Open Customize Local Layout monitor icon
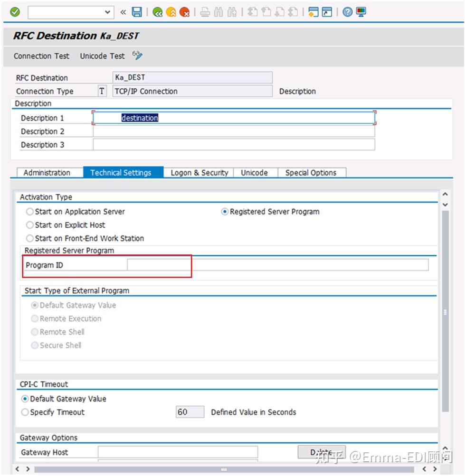This screenshot has width=465, height=476. 361,12
